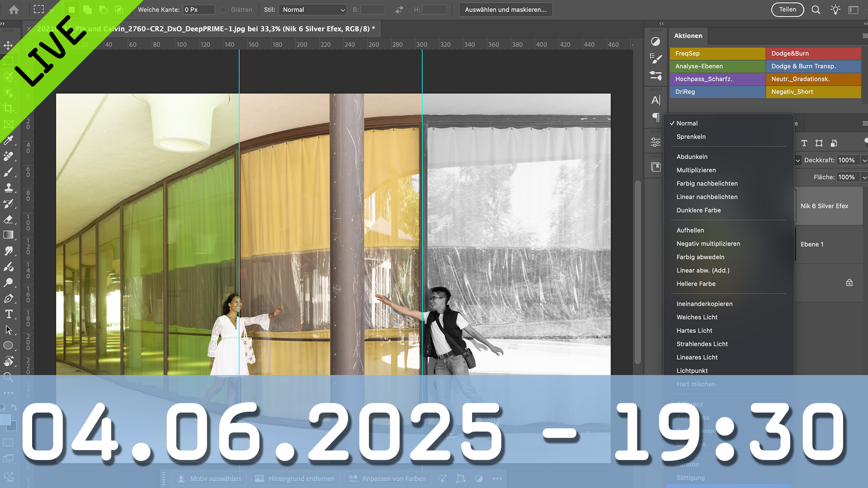Select the Brush tool in toolbar
Viewport: 868px width, 488px height.
point(8,172)
